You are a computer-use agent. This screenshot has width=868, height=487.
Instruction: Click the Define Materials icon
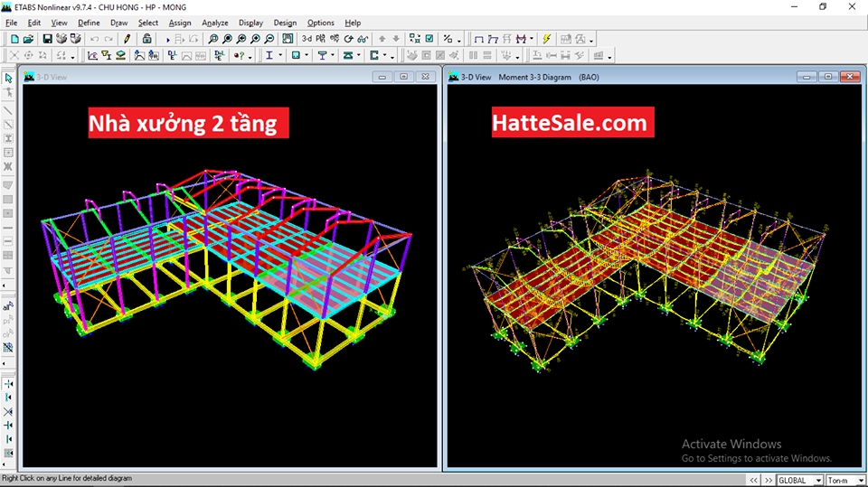point(92,55)
